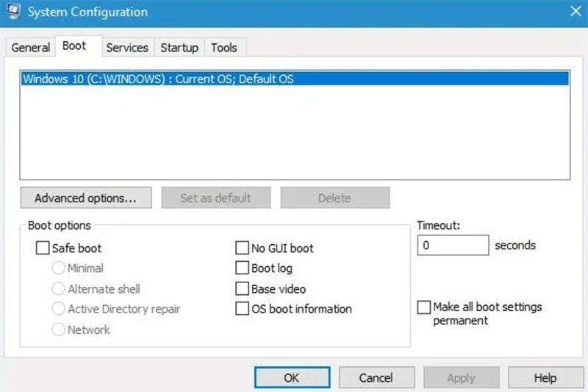Check the Base video option
This screenshot has width=588, height=392.
(x=242, y=289)
